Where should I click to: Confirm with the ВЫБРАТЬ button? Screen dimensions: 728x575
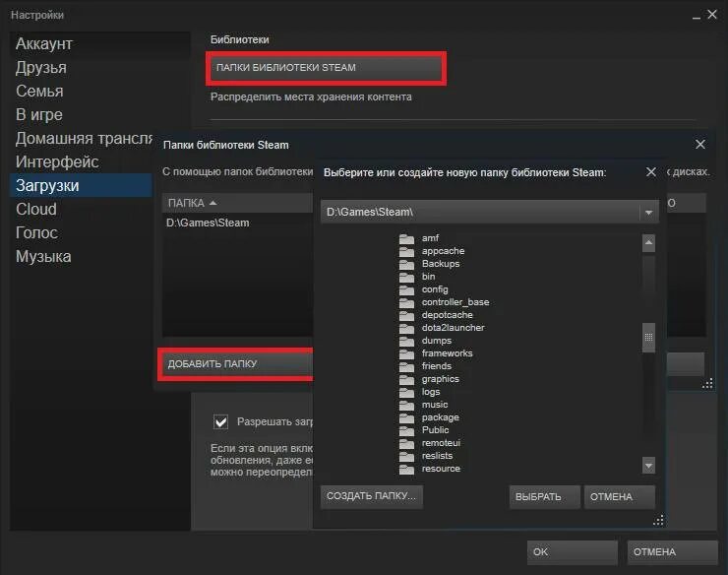click(x=544, y=497)
